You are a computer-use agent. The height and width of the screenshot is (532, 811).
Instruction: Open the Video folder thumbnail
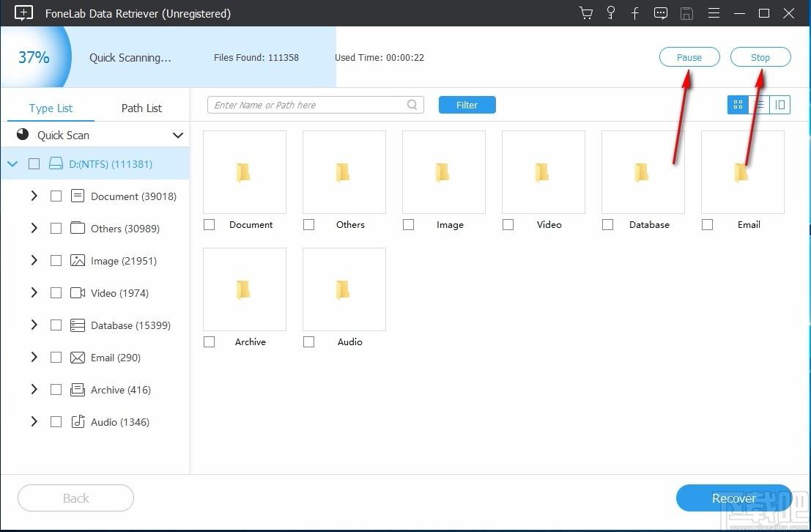pos(544,172)
